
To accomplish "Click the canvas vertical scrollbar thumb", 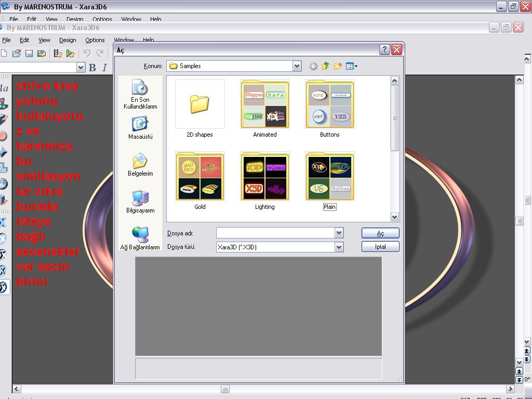I will tap(520, 221).
